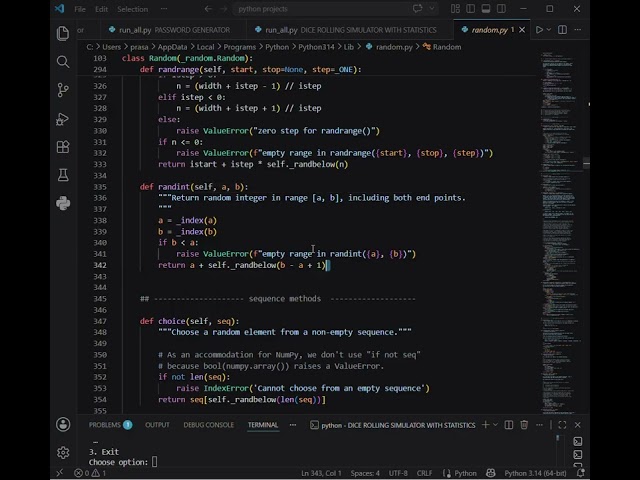Change line ending via CRLF

tap(424, 473)
